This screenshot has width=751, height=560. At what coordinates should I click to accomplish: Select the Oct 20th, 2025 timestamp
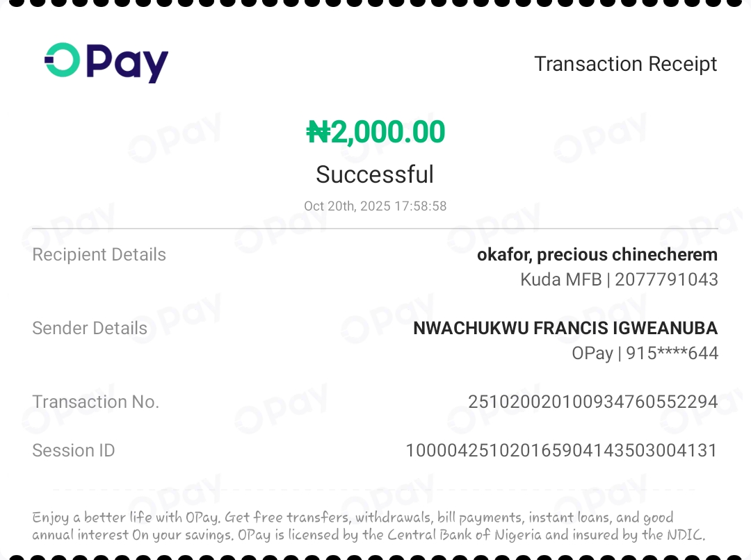[375, 206]
